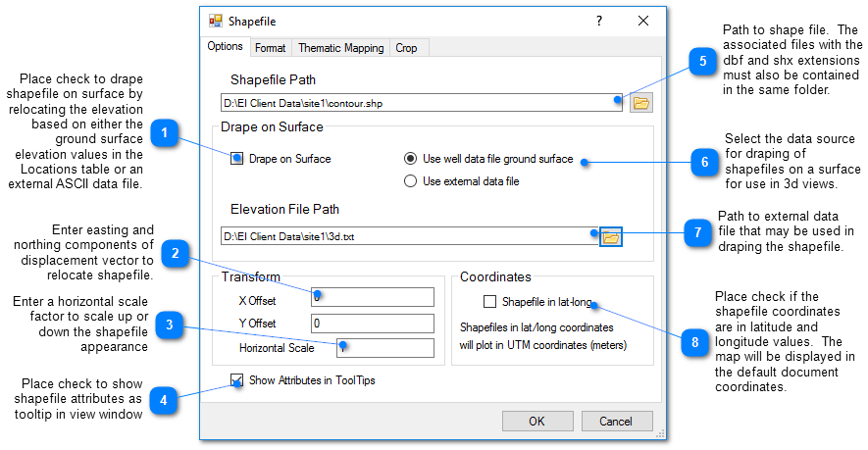This screenshot has width=868, height=450.
Task: Open the Thematic Mapping tab
Action: click(340, 47)
